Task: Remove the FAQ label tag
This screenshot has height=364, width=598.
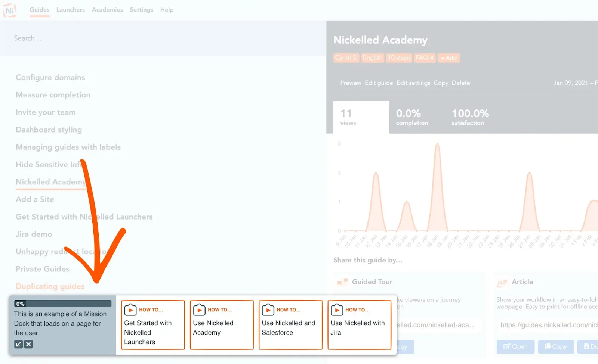Action: click(x=432, y=58)
